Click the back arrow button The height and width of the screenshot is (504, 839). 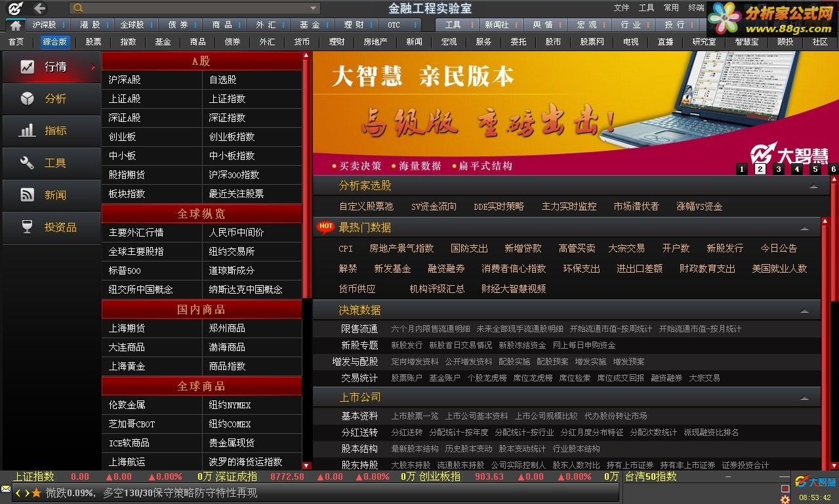tap(39, 8)
